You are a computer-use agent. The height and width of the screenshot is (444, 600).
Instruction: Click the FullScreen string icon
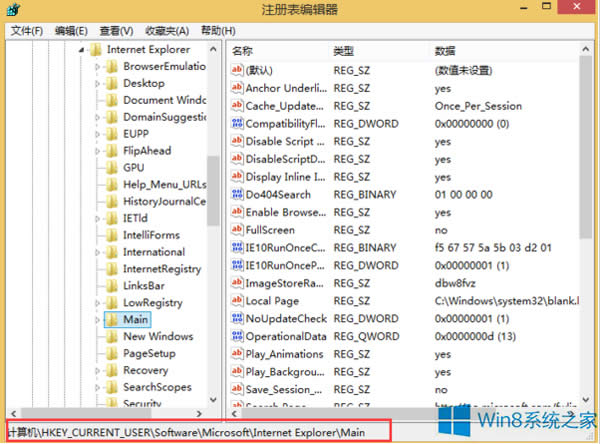pyautogui.click(x=237, y=230)
